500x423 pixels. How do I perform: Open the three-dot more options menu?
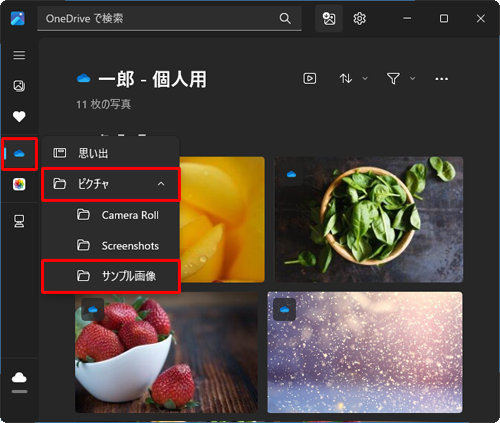442,79
